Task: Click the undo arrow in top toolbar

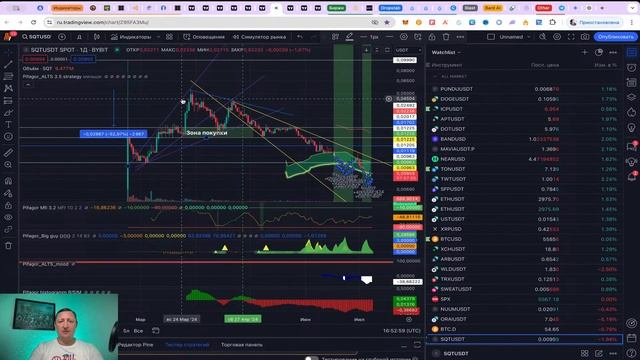Action: [x=300, y=37]
